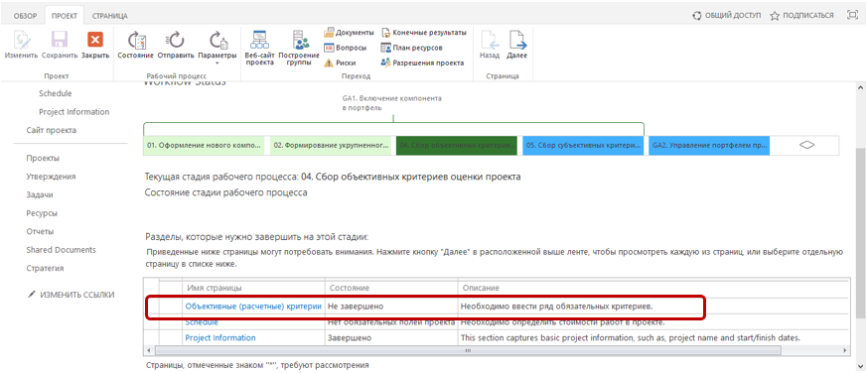Select stage 01. Оформление нового компо...

205,146
